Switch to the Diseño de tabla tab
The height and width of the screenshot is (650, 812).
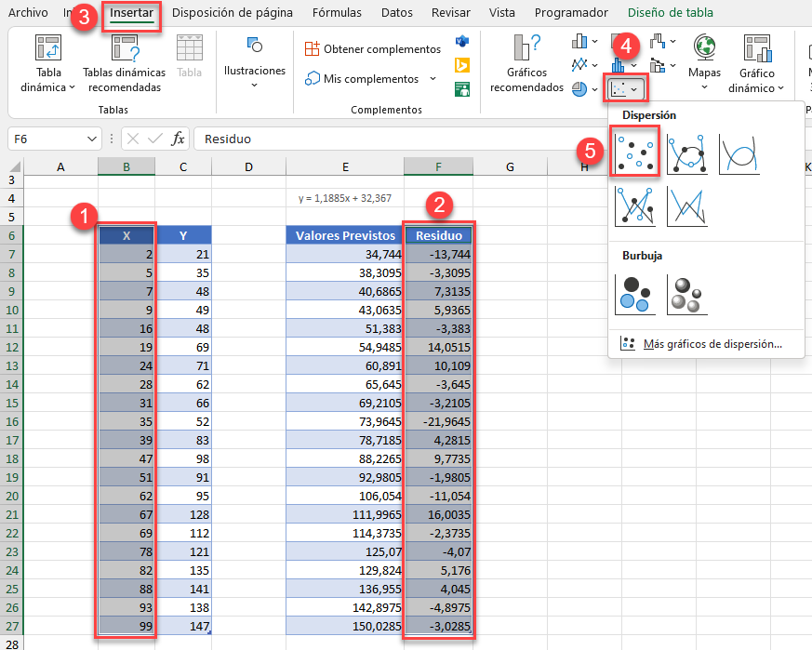(x=670, y=12)
